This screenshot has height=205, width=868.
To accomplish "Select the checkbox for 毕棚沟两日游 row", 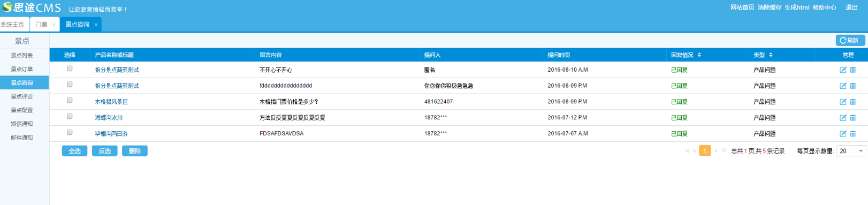I will pos(70,132).
